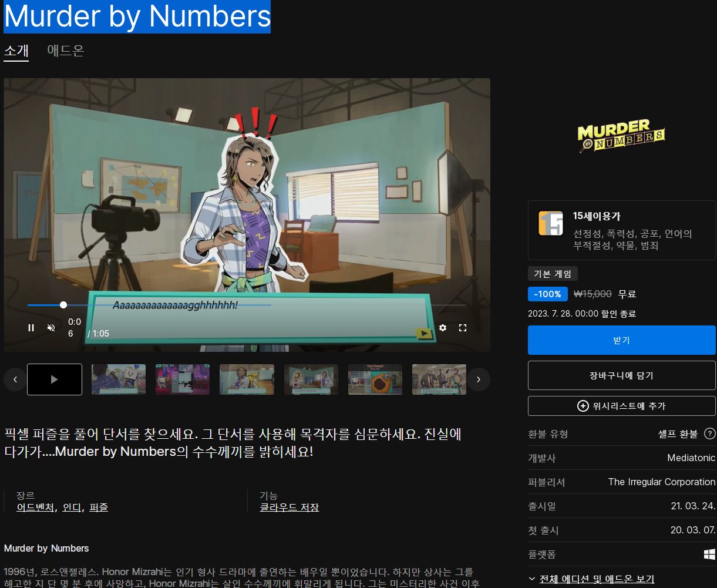Unmute the trailer audio
Image resolution: width=717 pixels, height=588 pixels.
click(51, 328)
